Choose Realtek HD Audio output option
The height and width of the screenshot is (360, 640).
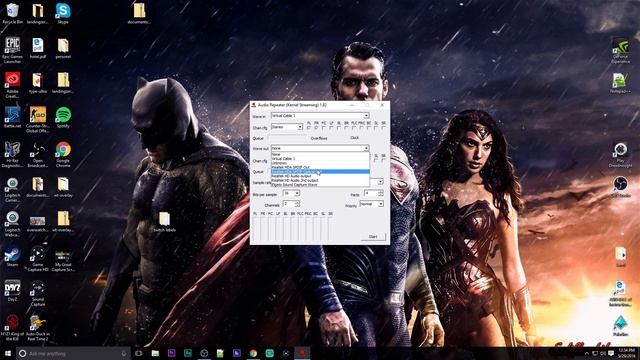click(x=320, y=176)
